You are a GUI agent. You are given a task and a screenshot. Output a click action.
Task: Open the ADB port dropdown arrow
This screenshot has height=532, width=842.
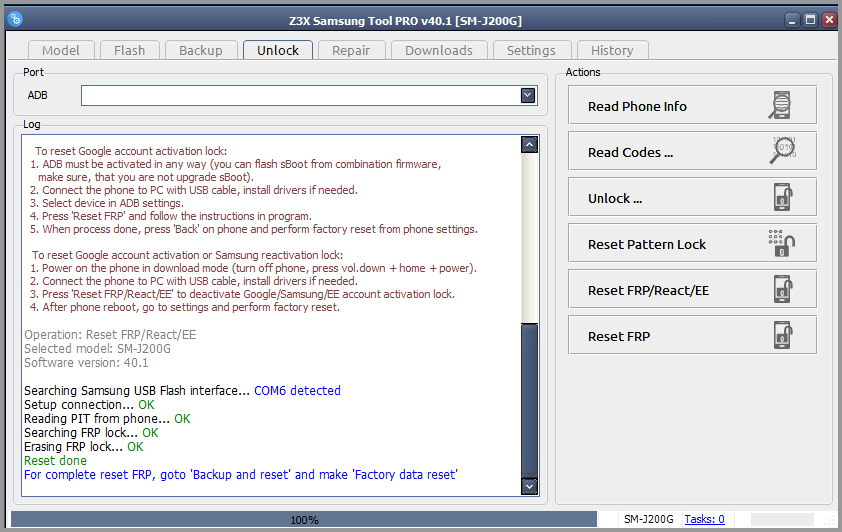click(x=528, y=96)
